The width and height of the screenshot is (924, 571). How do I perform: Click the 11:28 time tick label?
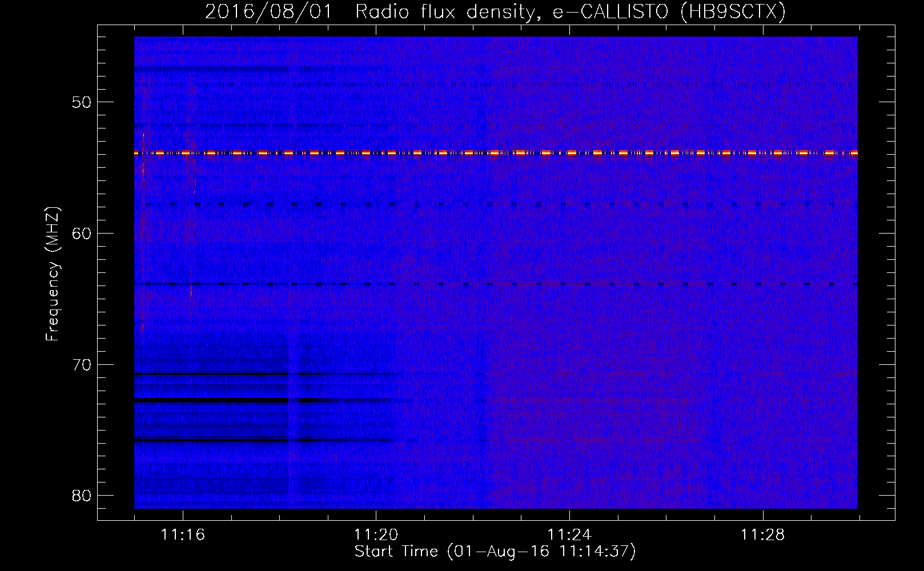coord(763,535)
